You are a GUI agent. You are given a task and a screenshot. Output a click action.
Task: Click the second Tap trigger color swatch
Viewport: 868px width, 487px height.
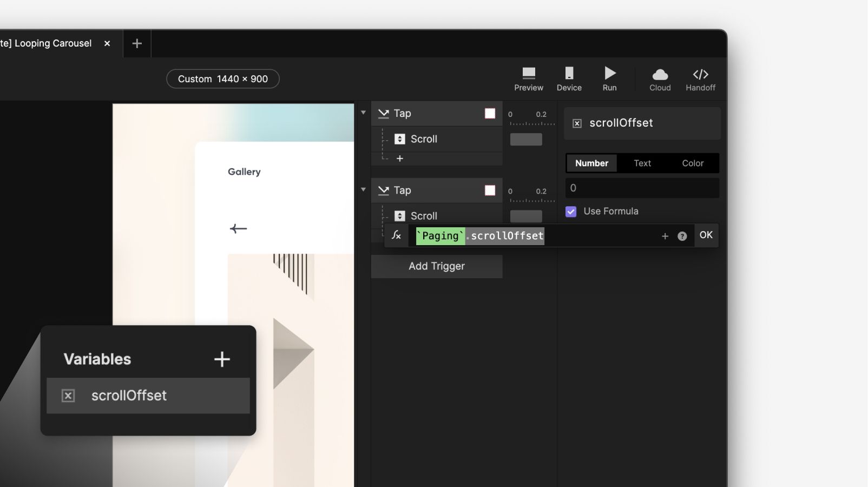coord(490,190)
